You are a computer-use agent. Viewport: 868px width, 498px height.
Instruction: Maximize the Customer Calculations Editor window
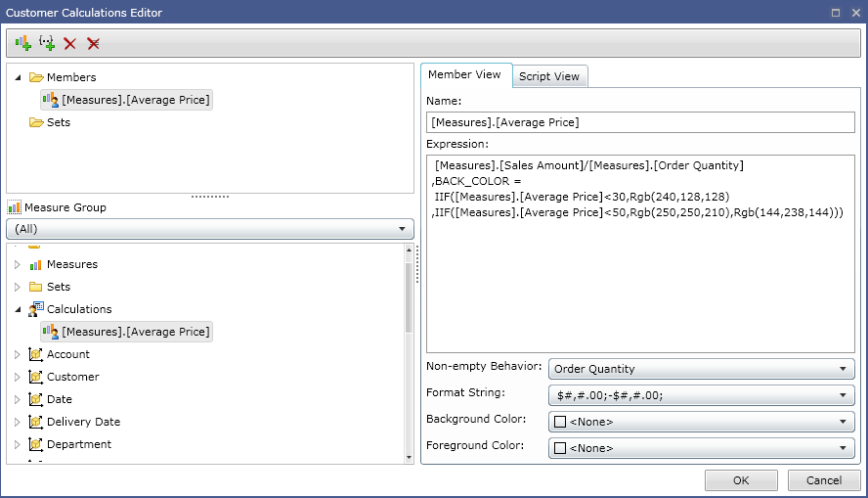coord(836,12)
